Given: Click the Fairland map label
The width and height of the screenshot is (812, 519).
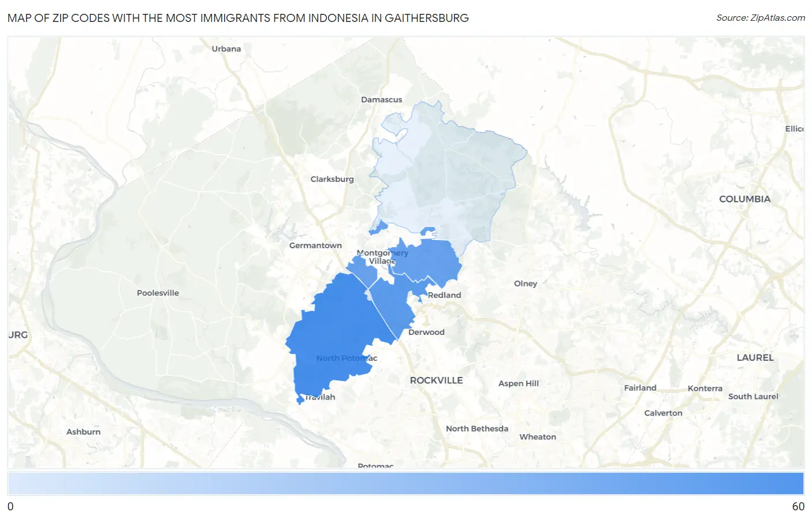Looking at the screenshot, I should [x=640, y=389].
